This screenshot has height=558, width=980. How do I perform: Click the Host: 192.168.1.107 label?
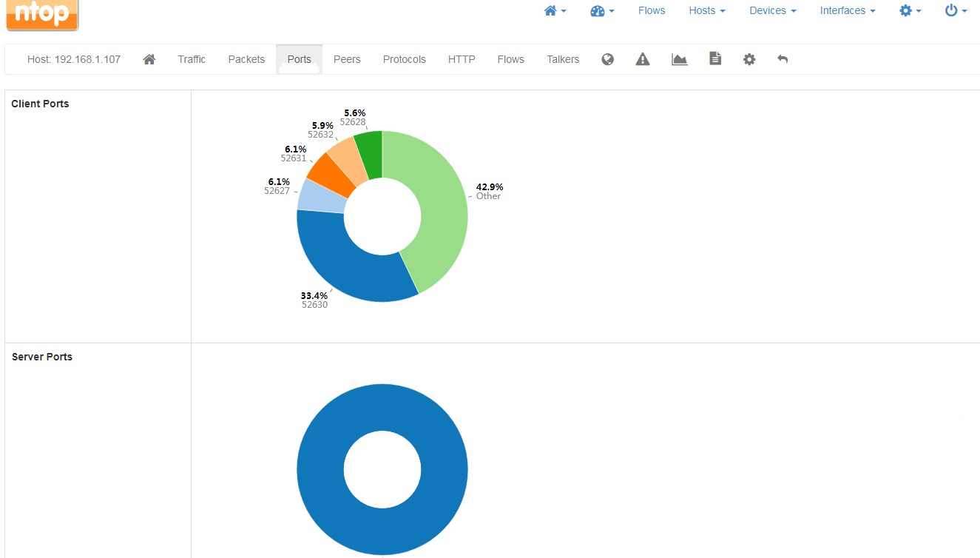[74, 59]
